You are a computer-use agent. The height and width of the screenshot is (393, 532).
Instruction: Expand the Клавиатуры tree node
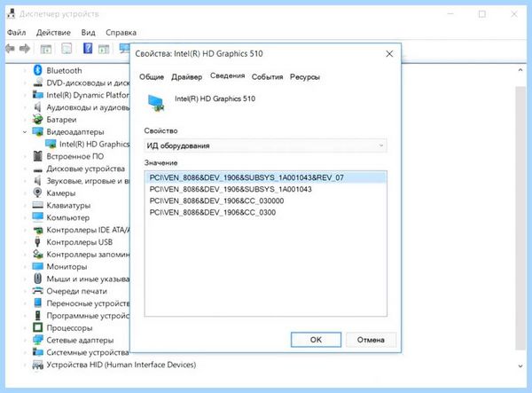25,205
